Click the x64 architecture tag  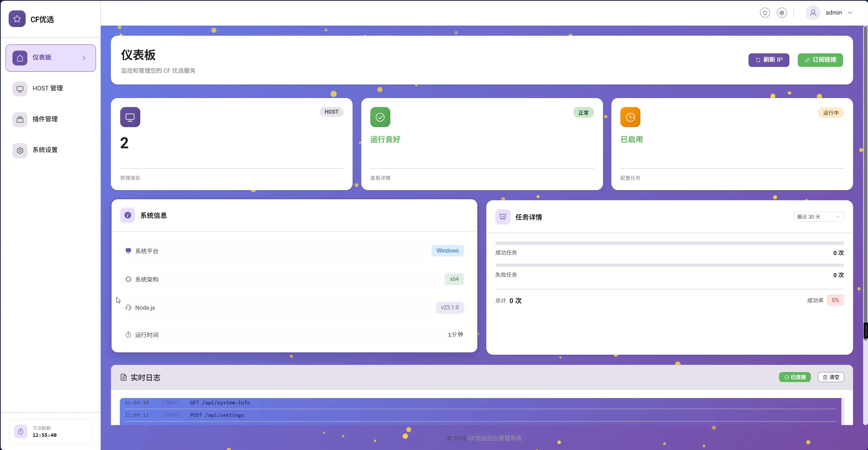coord(454,279)
